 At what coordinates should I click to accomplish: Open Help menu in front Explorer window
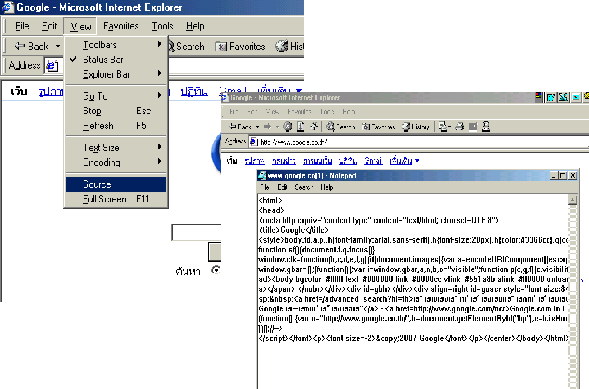point(195,26)
